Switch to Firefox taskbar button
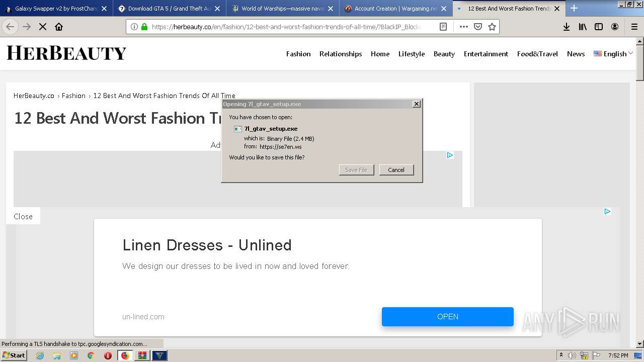Screen dimensions: 644x362 125,355
